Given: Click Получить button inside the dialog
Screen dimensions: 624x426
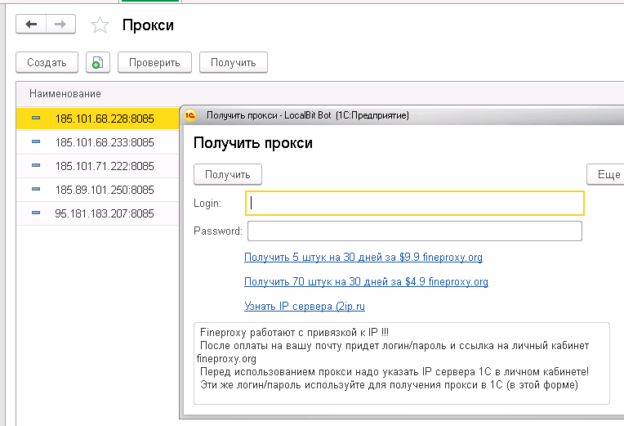Looking at the screenshot, I should 228,174.
